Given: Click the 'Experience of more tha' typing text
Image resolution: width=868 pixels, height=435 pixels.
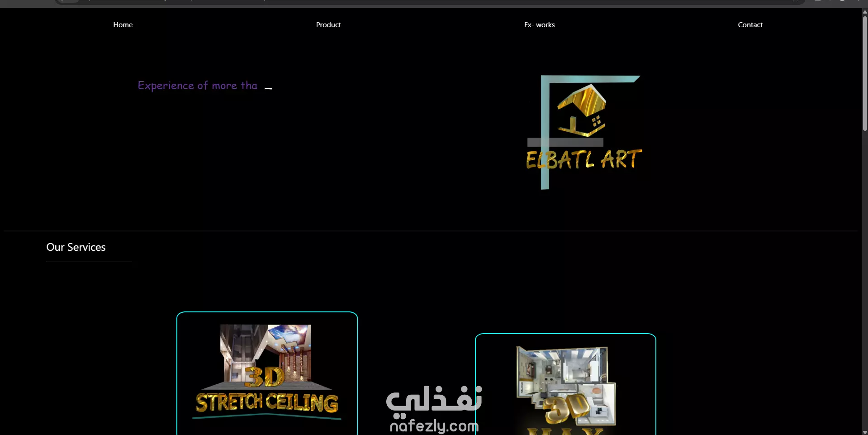Looking at the screenshot, I should [198, 86].
